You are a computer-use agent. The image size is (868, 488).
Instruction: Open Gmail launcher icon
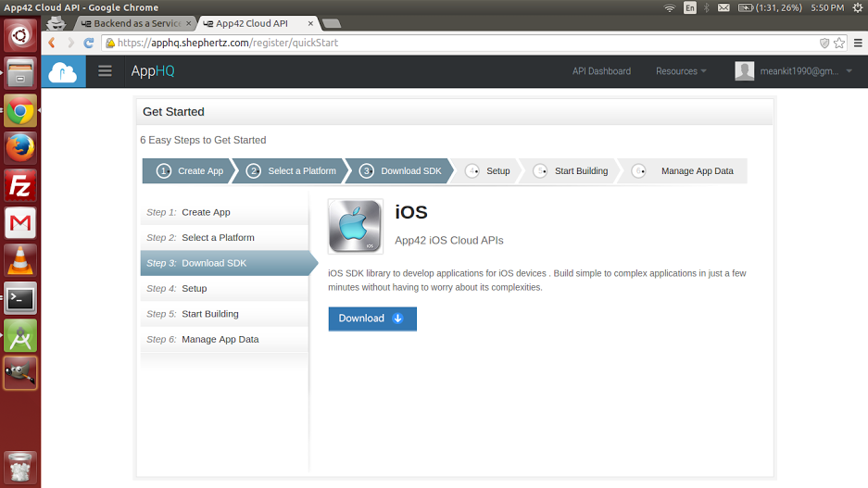(x=20, y=223)
